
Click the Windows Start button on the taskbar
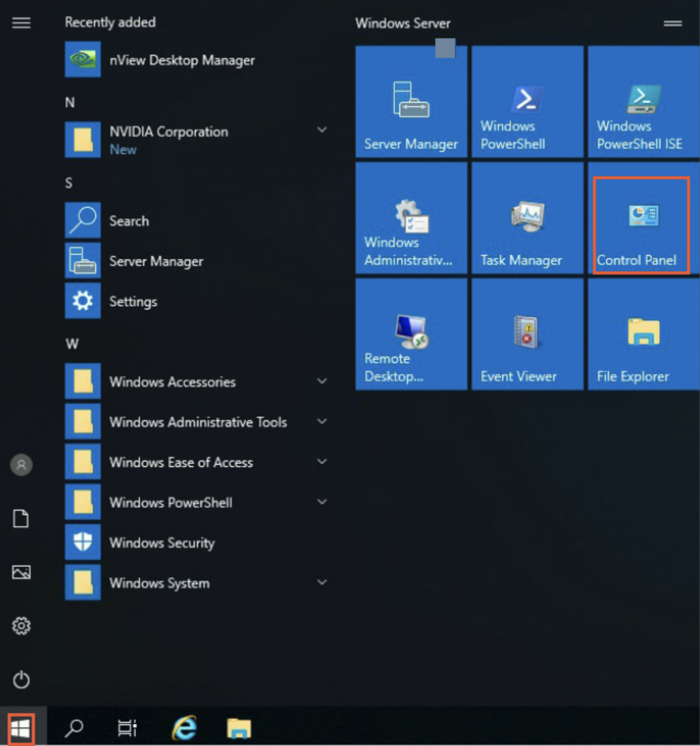point(21,728)
